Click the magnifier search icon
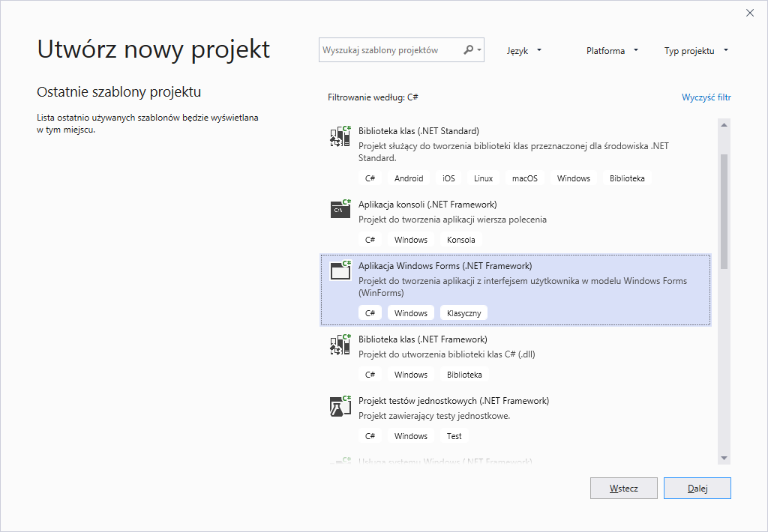Image resolution: width=768 pixels, height=532 pixels. [x=468, y=50]
